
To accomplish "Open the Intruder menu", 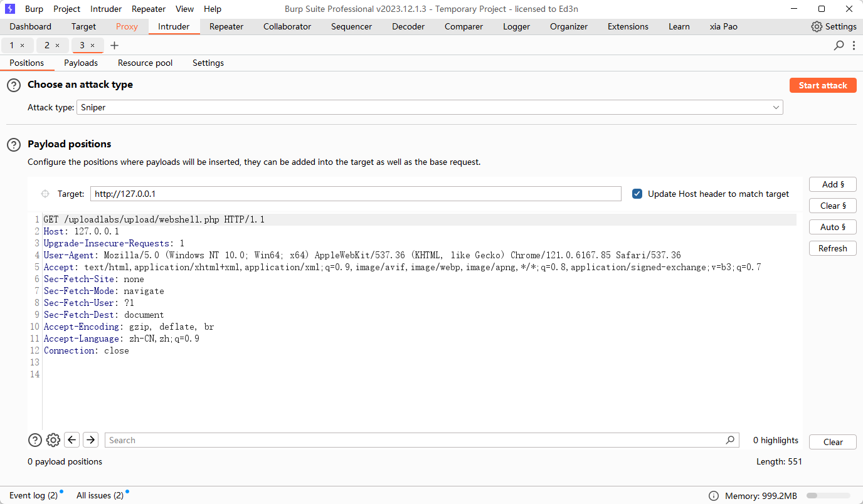I will tap(106, 9).
